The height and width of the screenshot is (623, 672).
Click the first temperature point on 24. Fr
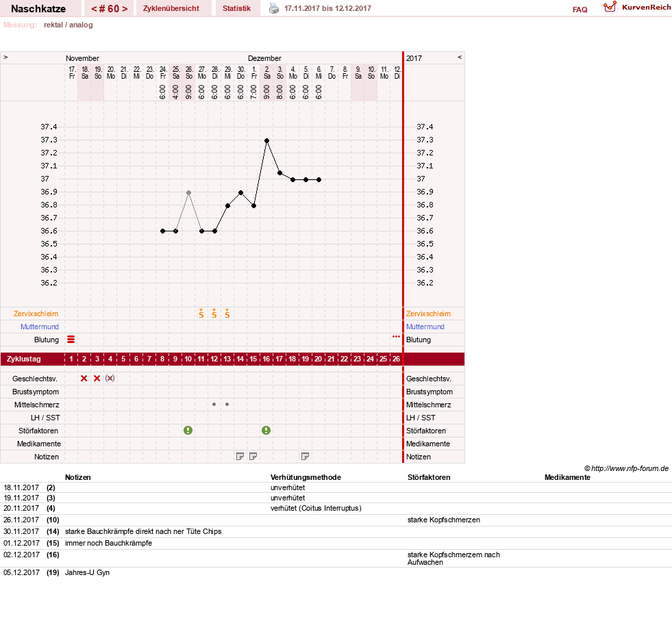tap(162, 231)
